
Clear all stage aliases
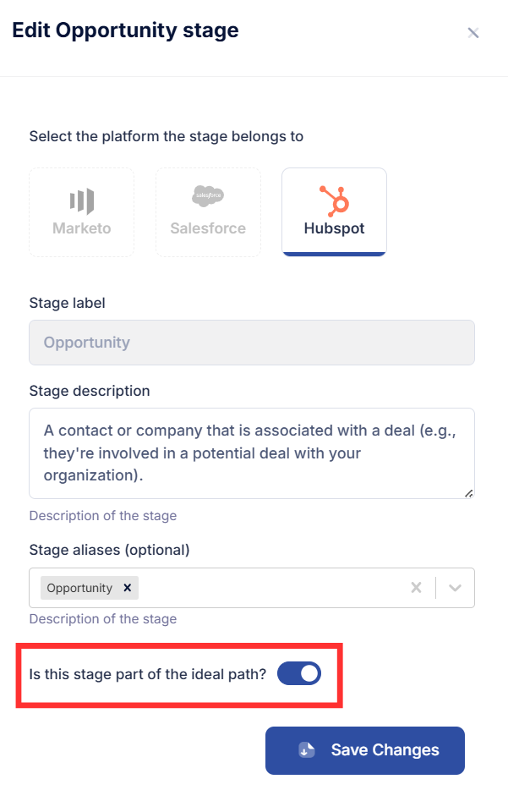(x=416, y=588)
